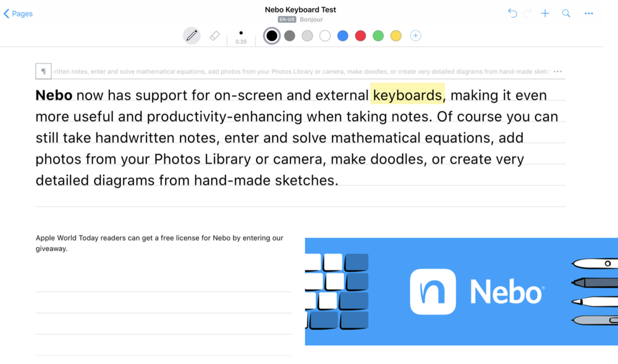
Task: Choose the black ink color
Action: pos(271,36)
